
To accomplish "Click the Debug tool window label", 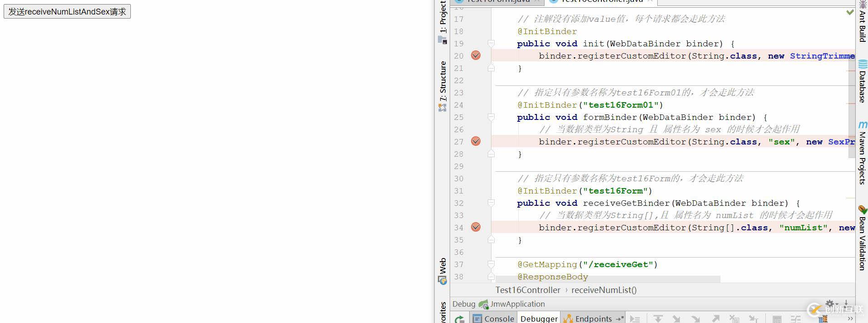I will pos(464,304).
